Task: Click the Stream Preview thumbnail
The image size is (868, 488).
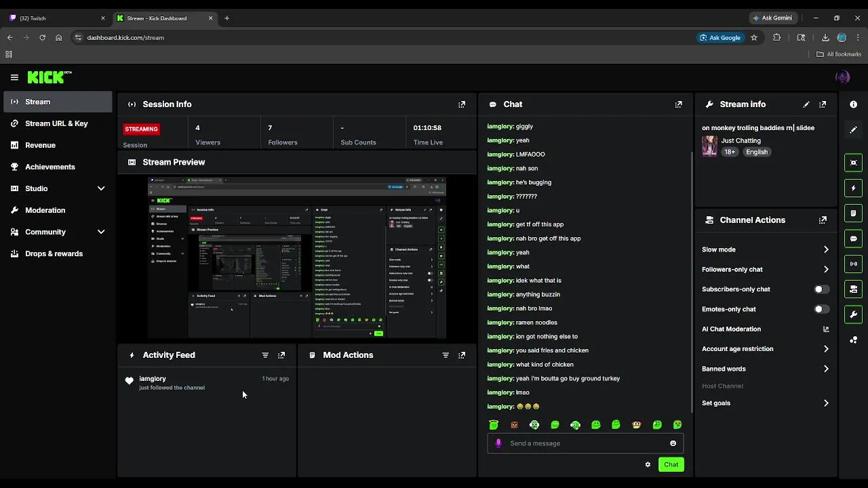Action: 297,258
